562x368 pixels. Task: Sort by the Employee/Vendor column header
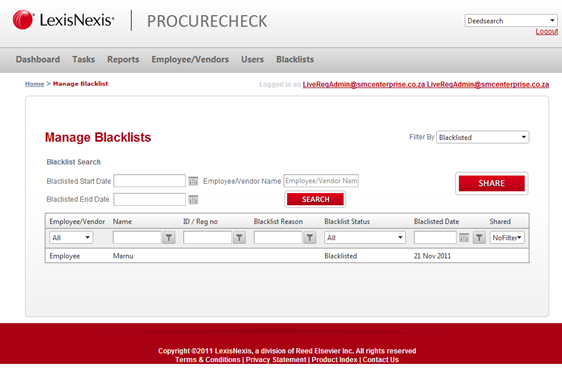pyautogui.click(x=77, y=221)
